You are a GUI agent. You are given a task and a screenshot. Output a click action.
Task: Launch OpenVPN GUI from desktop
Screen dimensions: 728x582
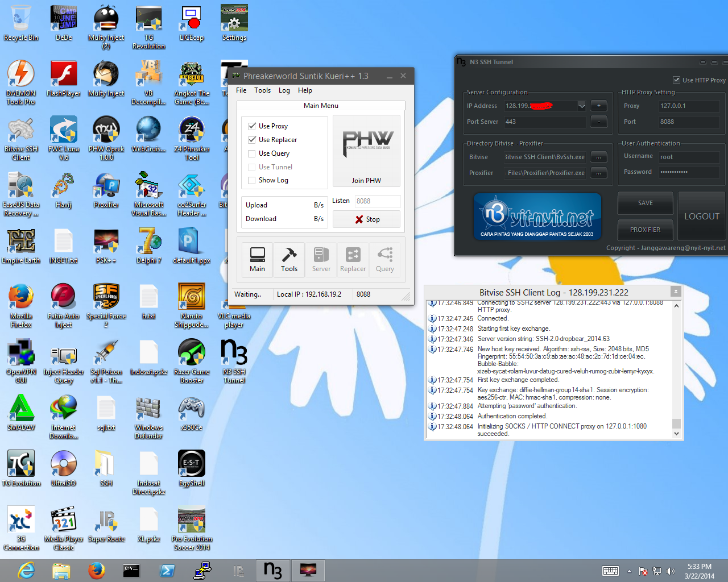21,361
